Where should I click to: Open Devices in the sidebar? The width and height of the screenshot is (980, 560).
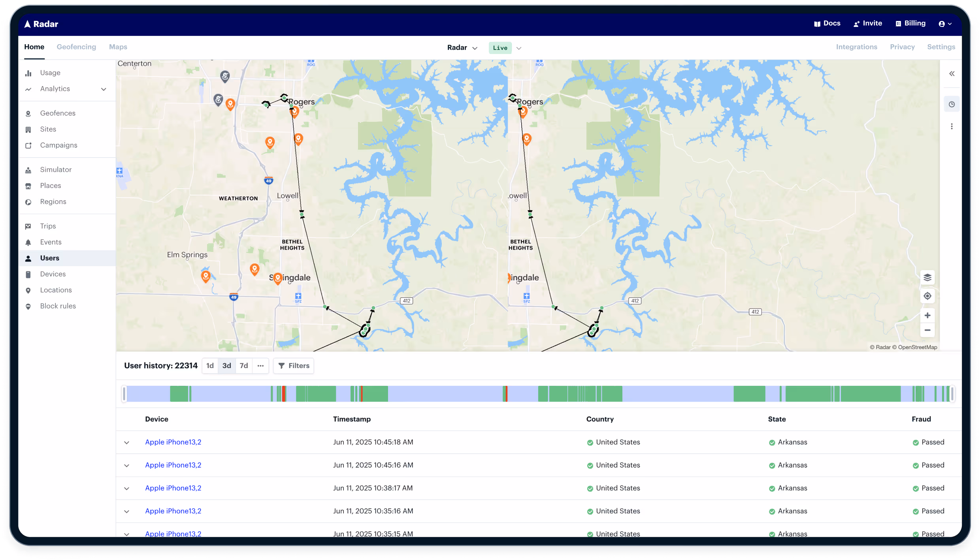pos(53,274)
